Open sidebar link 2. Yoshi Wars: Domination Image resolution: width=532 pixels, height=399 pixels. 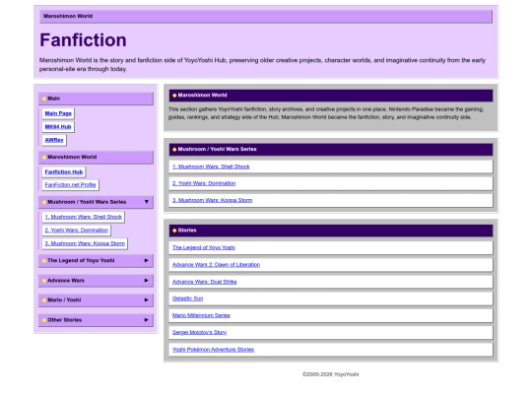(76, 230)
